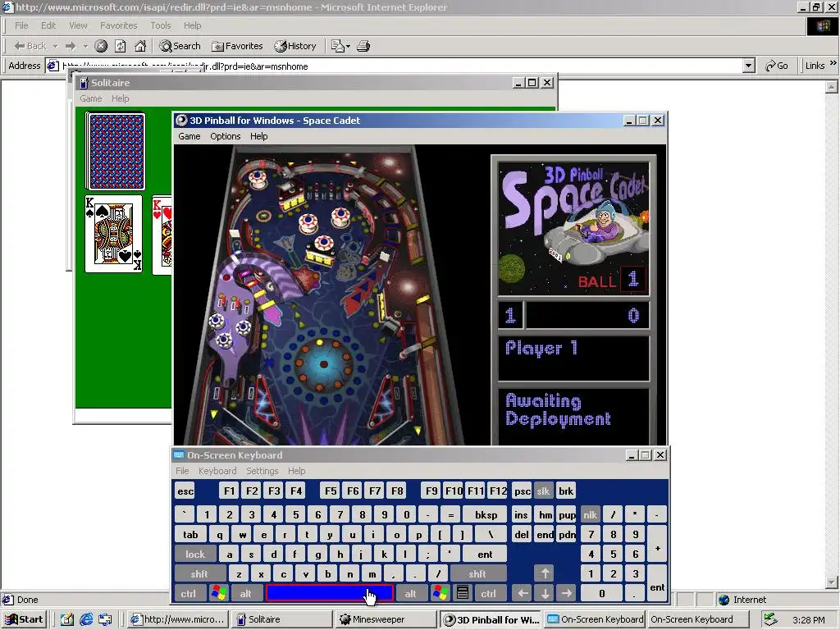This screenshot has height=630, width=840.
Task: Click the space bar on On-Screen Keyboard
Action: point(330,594)
